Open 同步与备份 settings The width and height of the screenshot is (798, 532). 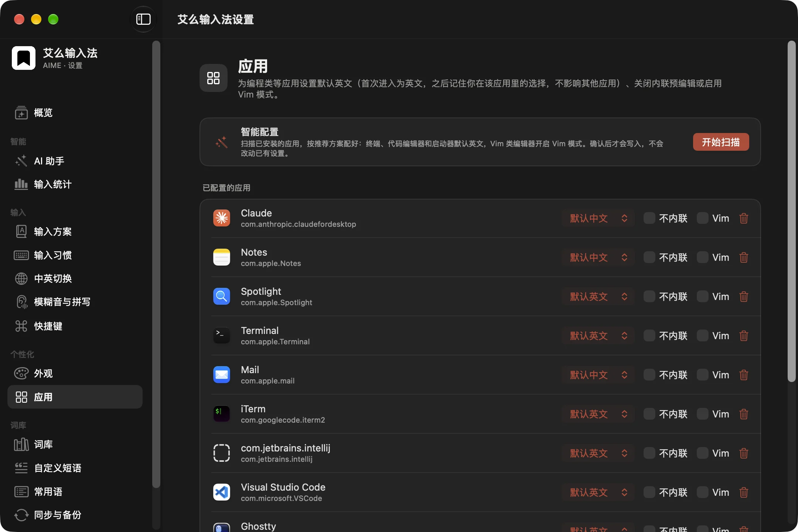pos(75,515)
